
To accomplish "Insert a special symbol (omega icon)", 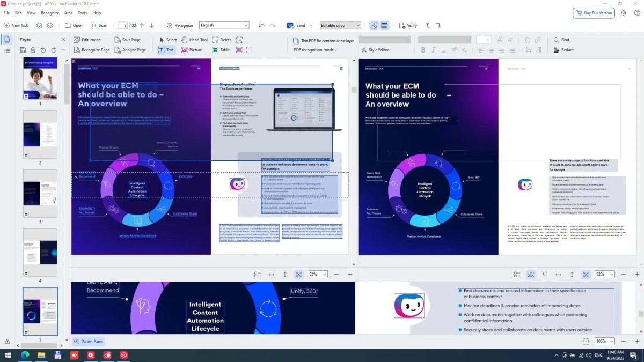I will pos(528,40).
